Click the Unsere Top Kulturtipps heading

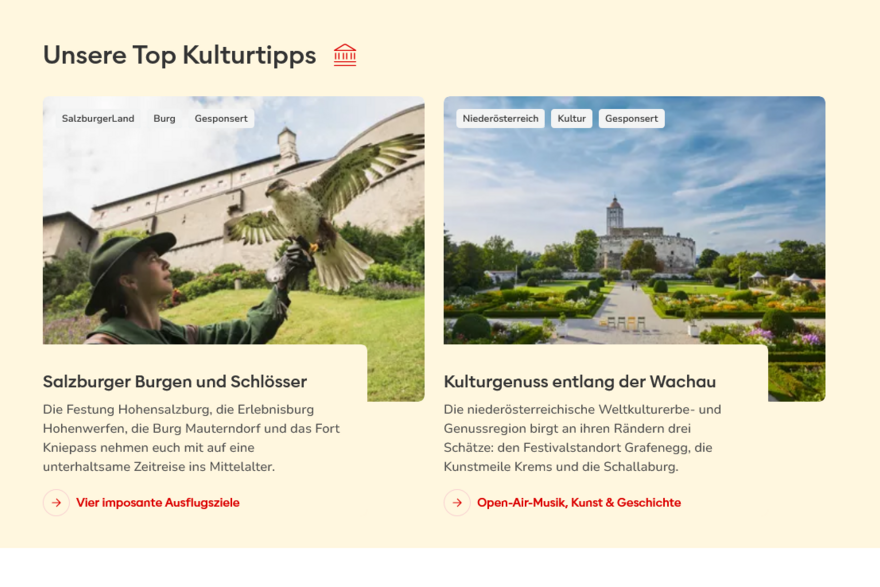click(x=180, y=55)
